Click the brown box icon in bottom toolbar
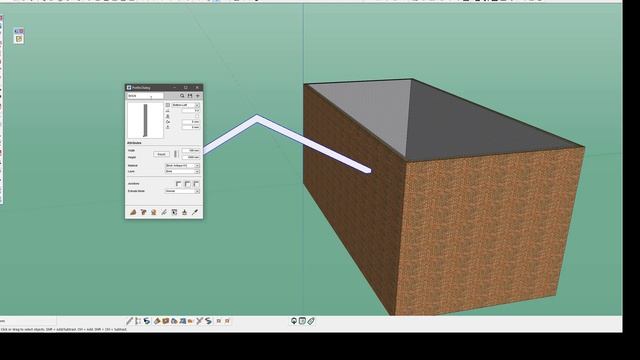This screenshot has width=640, height=360. (166, 321)
